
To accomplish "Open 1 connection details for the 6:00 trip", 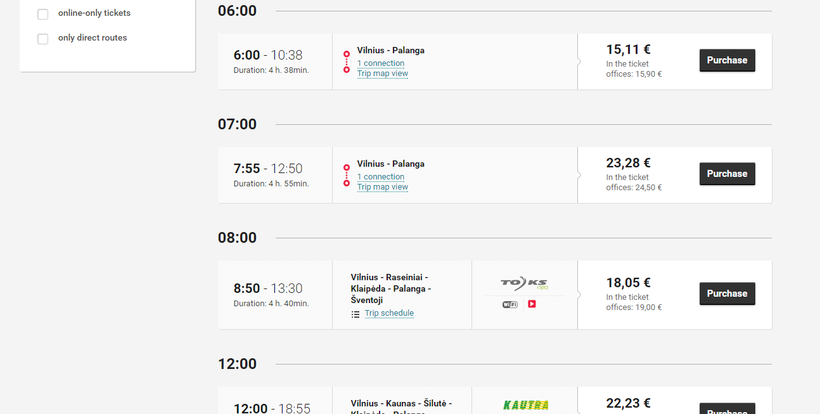I will [380, 63].
